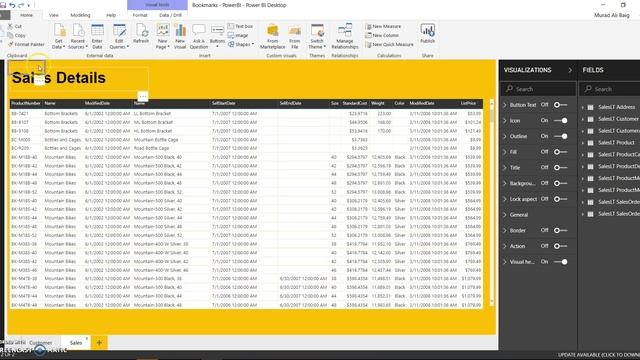
Task: Open Edit Queries
Action: 119,36
